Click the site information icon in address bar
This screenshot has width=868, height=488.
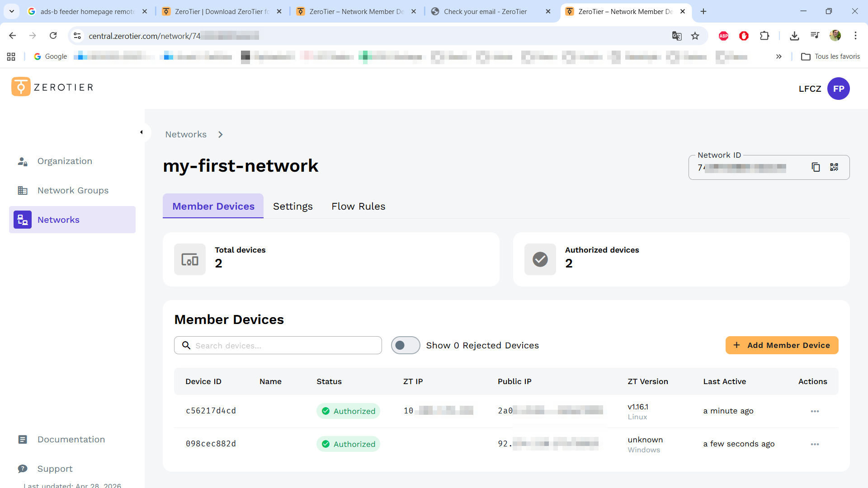pyautogui.click(x=77, y=36)
